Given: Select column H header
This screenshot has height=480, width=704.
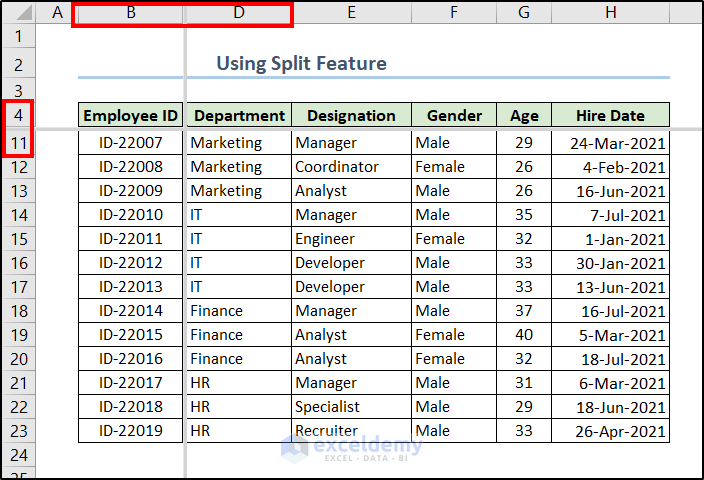Looking at the screenshot, I should coord(610,13).
